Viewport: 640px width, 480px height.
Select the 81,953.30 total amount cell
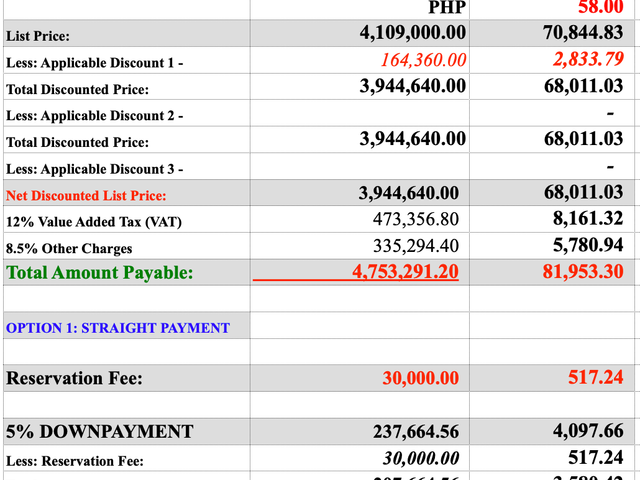click(x=552, y=272)
